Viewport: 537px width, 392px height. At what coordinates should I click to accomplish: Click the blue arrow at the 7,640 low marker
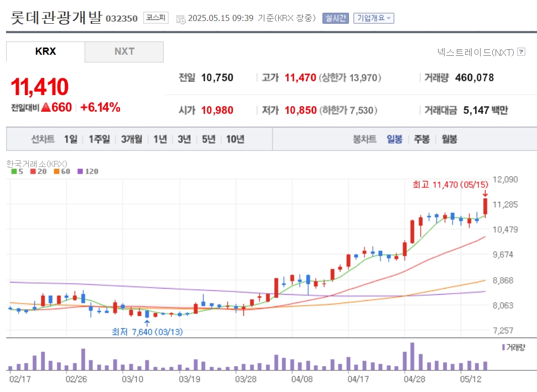(147, 323)
